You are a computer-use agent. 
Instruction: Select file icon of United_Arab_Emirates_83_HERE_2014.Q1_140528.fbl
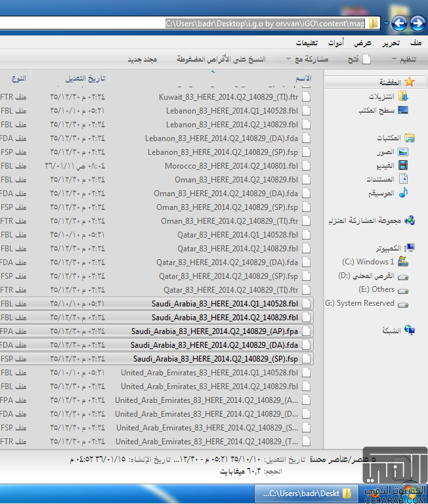coord(307,373)
